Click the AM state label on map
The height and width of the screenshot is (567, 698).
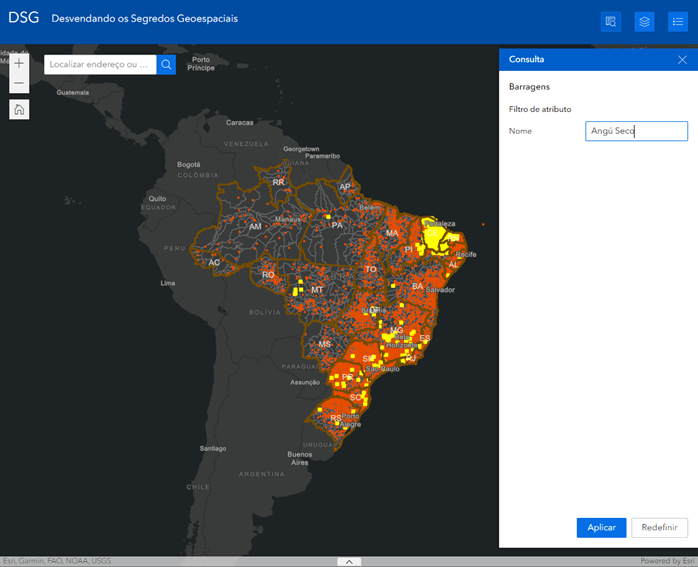pyautogui.click(x=255, y=227)
